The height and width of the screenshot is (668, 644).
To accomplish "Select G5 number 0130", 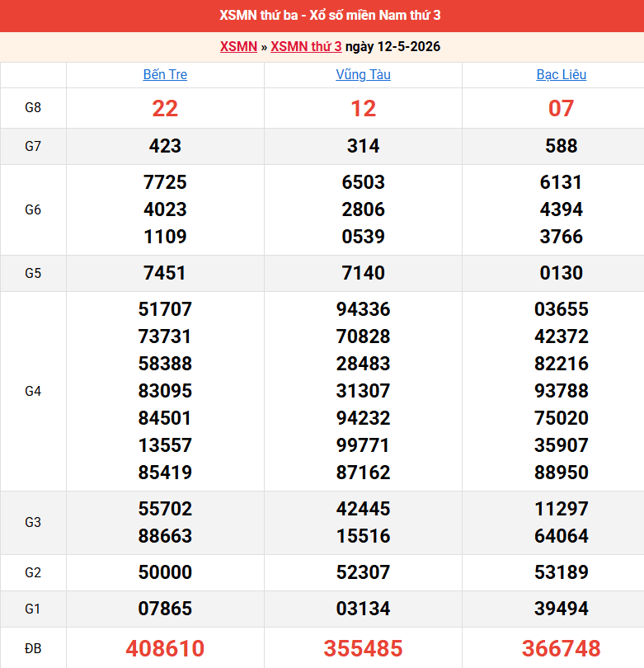I will (561, 273).
